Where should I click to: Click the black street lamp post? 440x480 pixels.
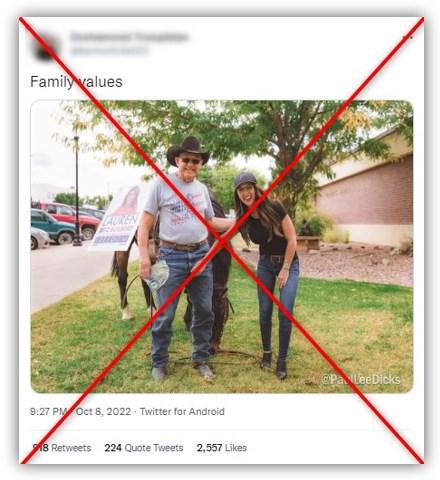pos(77,191)
